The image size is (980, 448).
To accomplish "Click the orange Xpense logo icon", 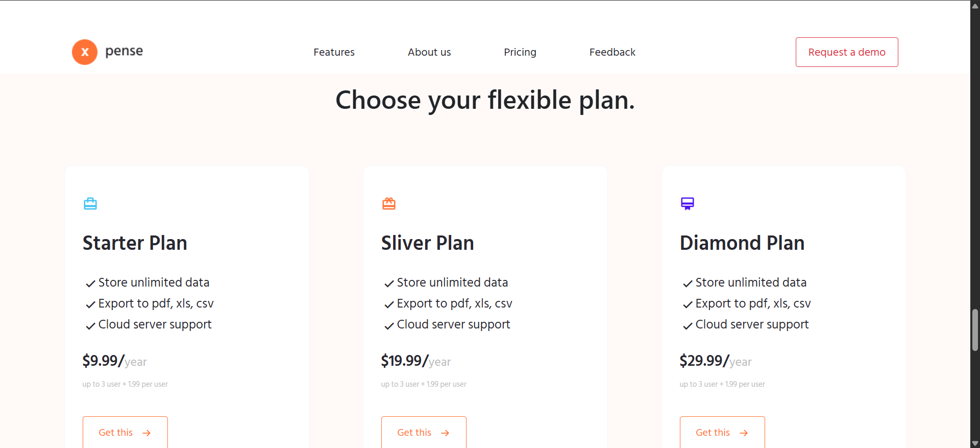I will click(x=85, y=52).
